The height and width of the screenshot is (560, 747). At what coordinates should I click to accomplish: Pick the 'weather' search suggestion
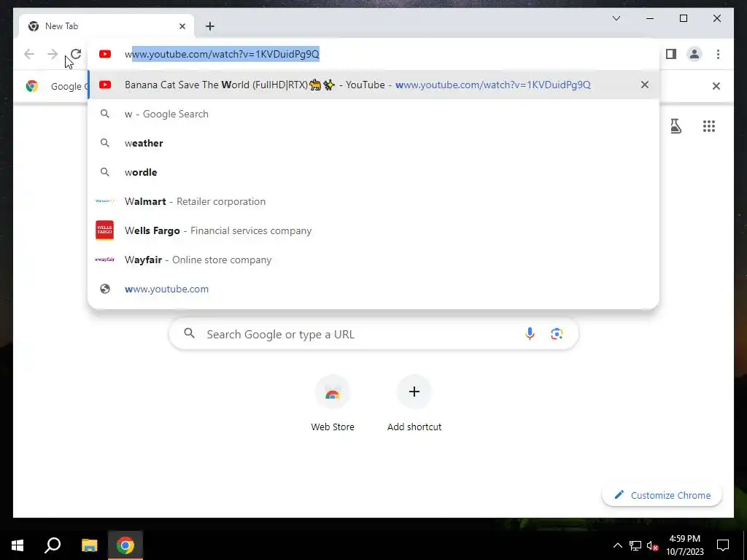click(x=373, y=143)
